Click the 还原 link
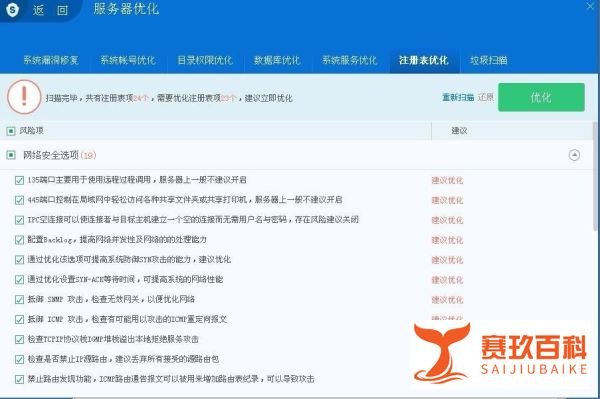 [x=486, y=97]
